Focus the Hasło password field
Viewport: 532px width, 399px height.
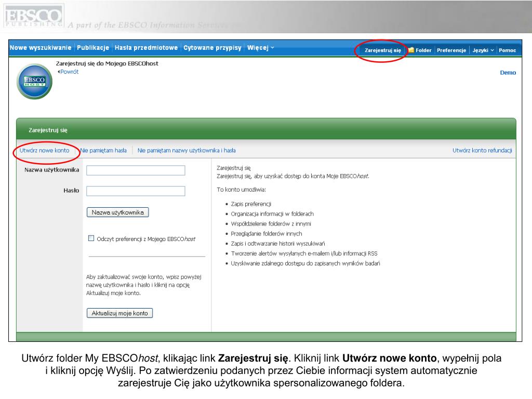(x=136, y=191)
